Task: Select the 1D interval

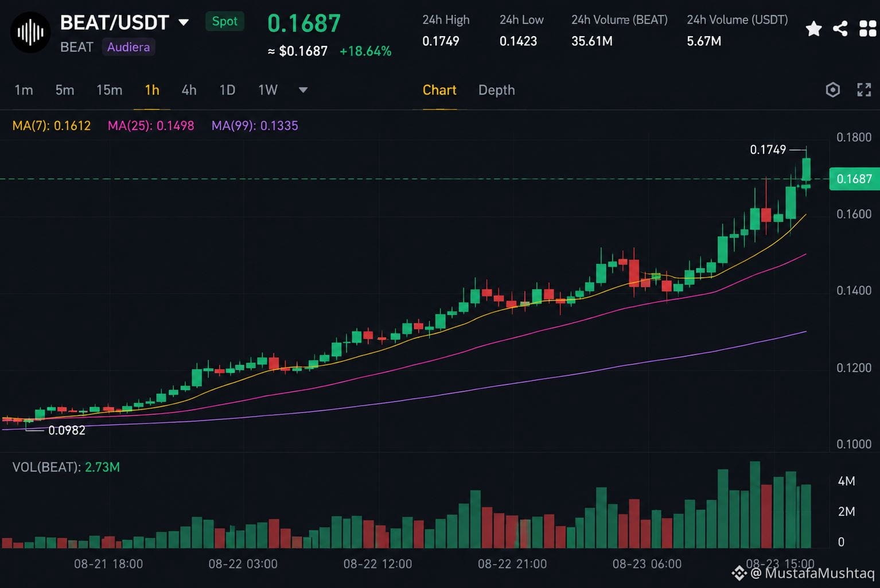Action: point(227,90)
